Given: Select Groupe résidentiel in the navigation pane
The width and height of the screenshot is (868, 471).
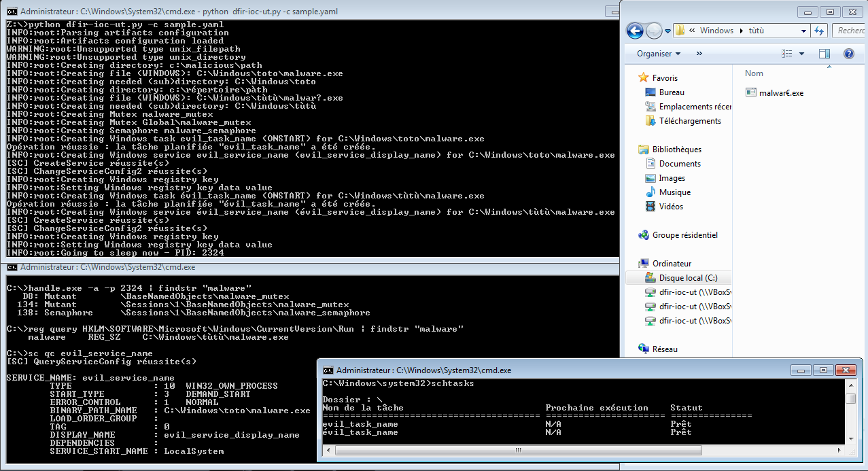Looking at the screenshot, I should pyautogui.click(x=678, y=235).
